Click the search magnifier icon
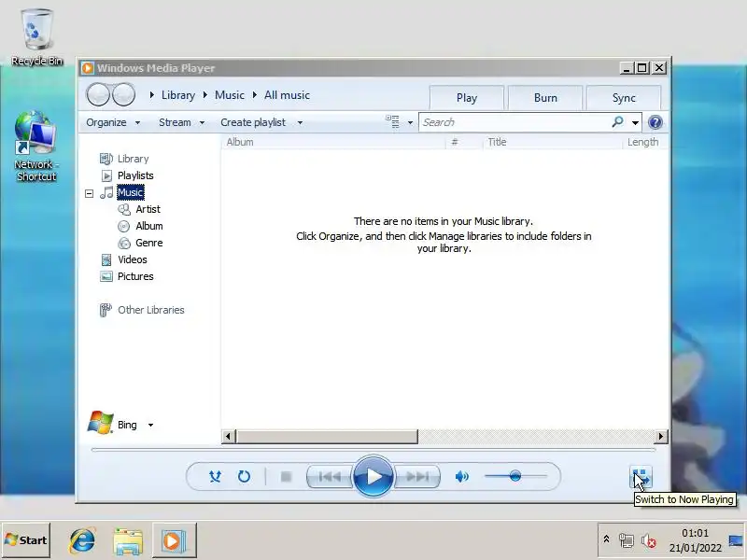Viewport: 747px width, 560px height. [618, 122]
